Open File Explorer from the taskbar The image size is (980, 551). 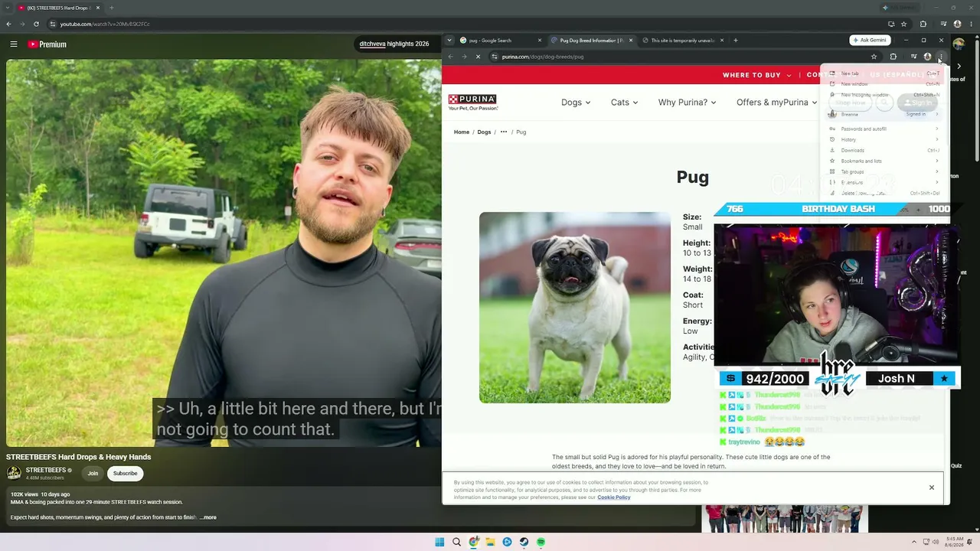tap(490, 542)
